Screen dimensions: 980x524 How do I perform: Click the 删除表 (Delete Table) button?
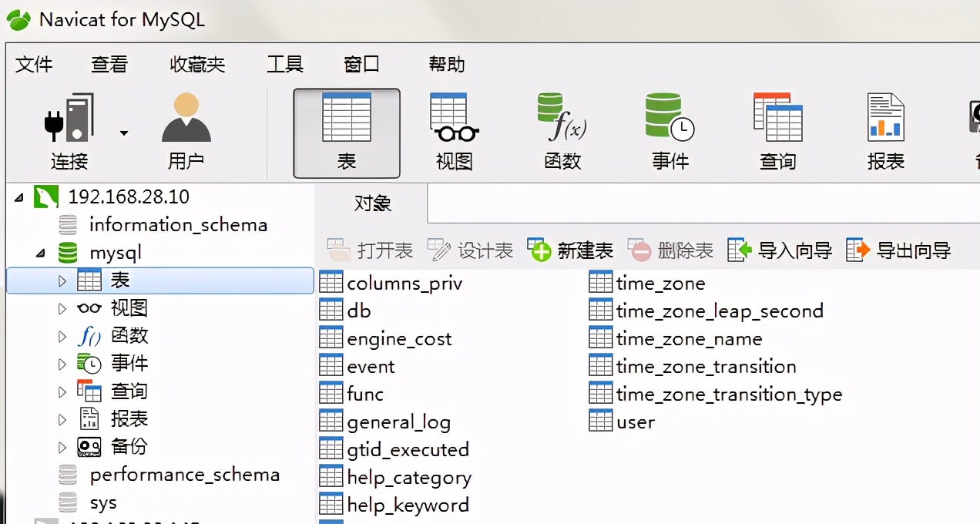671,250
